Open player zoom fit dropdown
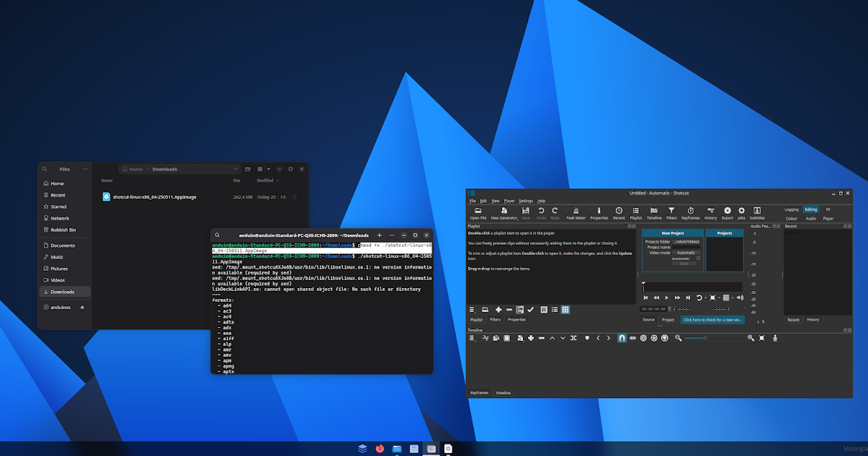The width and height of the screenshot is (868, 456). pos(719,297)
